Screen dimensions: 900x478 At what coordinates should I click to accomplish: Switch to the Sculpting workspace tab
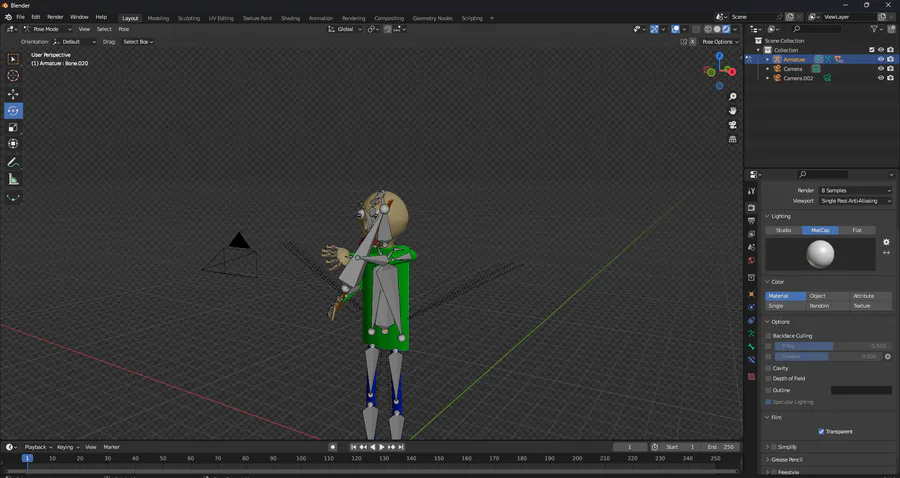189,18
